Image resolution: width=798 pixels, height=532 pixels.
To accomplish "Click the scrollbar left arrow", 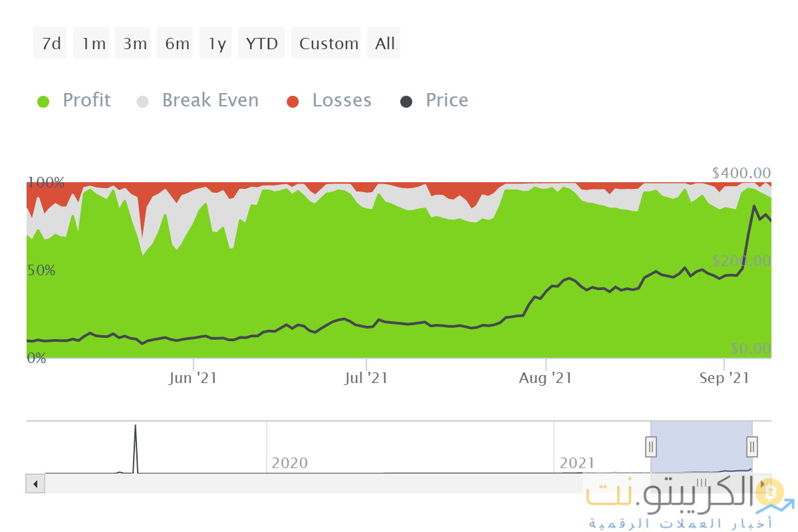I will pyautogui.click(x=35, y=483).
